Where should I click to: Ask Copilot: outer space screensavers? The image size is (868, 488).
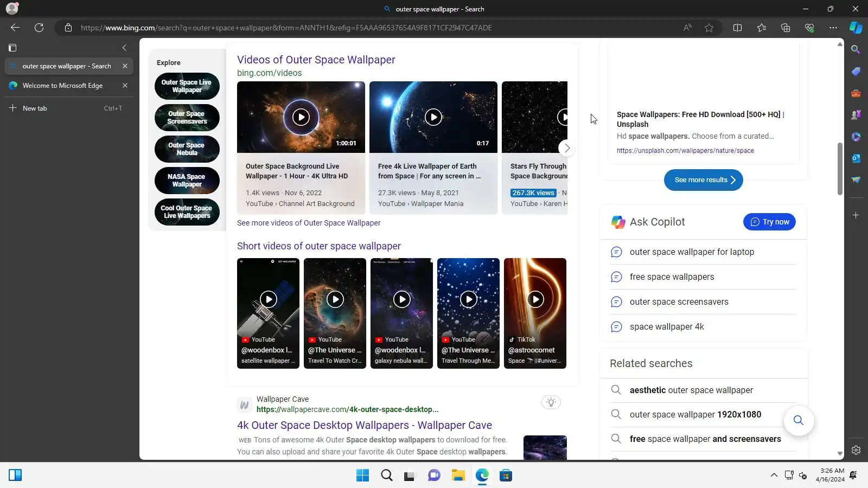[x=704, y=302]
